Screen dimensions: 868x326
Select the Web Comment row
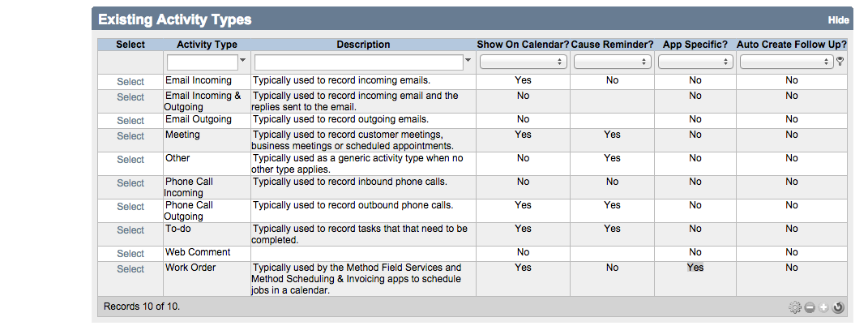(x=130, y=254)
